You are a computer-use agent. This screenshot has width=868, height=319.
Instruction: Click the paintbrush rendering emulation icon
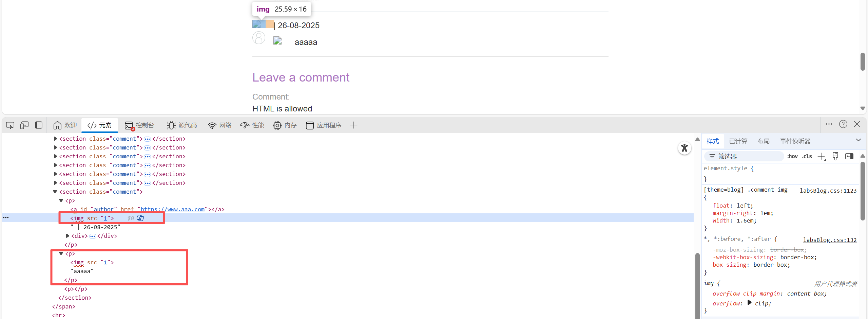(835, 156)
